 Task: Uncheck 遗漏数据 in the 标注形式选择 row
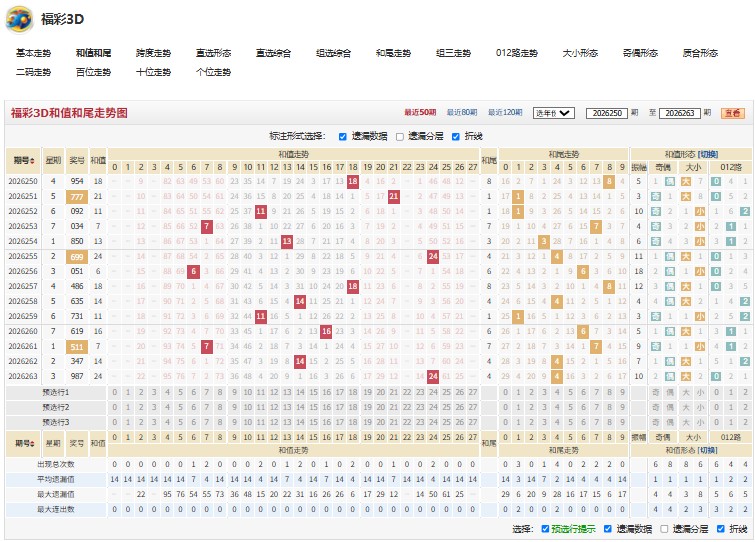[342, 137]
